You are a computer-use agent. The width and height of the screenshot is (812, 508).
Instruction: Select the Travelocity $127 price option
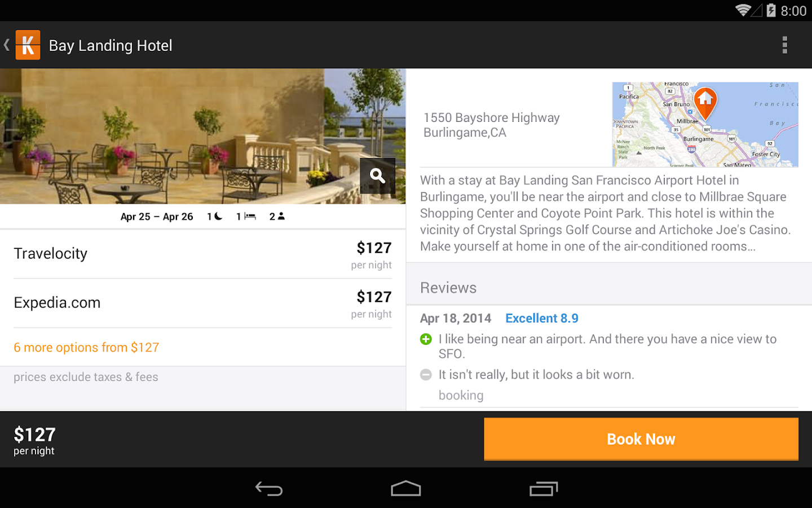202,254
